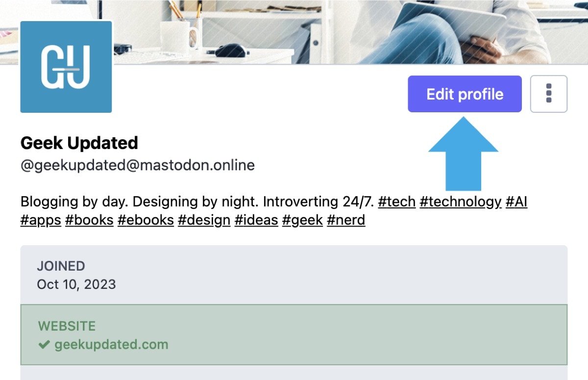588x380 pixels.
Task: Open the #design hashtag link
Action: coord(204,220)
